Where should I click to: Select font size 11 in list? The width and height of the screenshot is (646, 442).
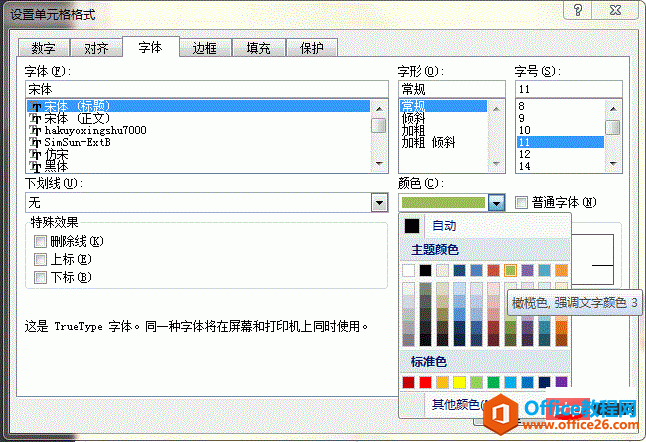[560, 143]
